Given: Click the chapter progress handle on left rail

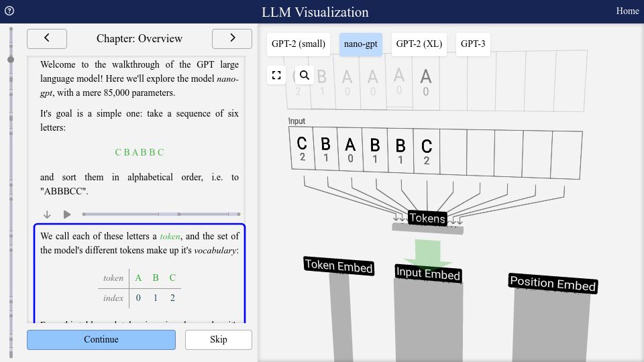Looking at the screenshot, I should 11,60.
